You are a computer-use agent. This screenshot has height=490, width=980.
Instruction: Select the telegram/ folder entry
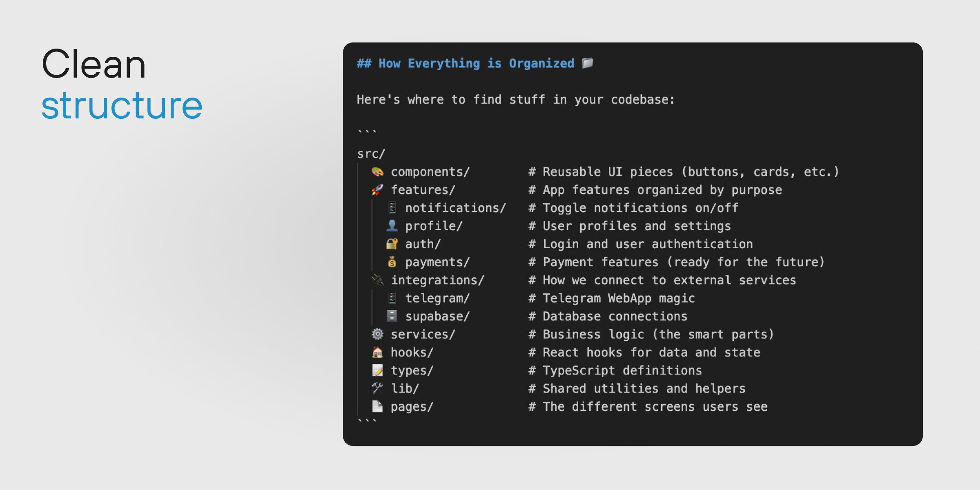(437, 298)
